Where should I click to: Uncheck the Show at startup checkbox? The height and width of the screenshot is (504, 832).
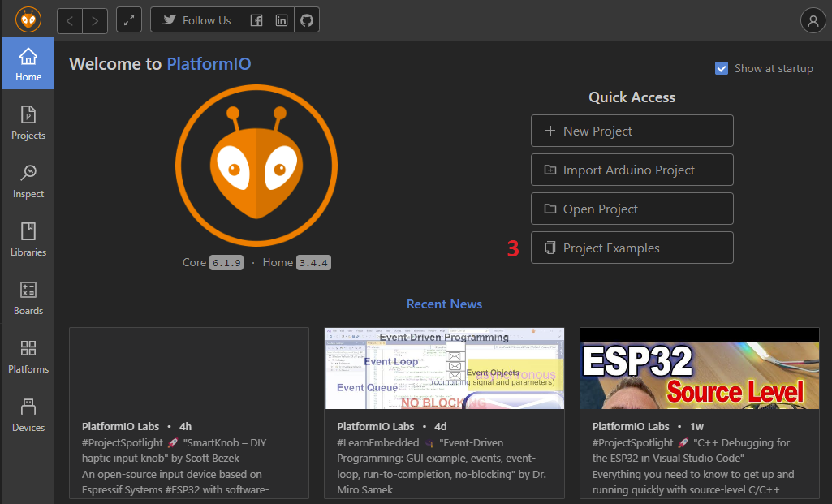click(x=722, y=68)
